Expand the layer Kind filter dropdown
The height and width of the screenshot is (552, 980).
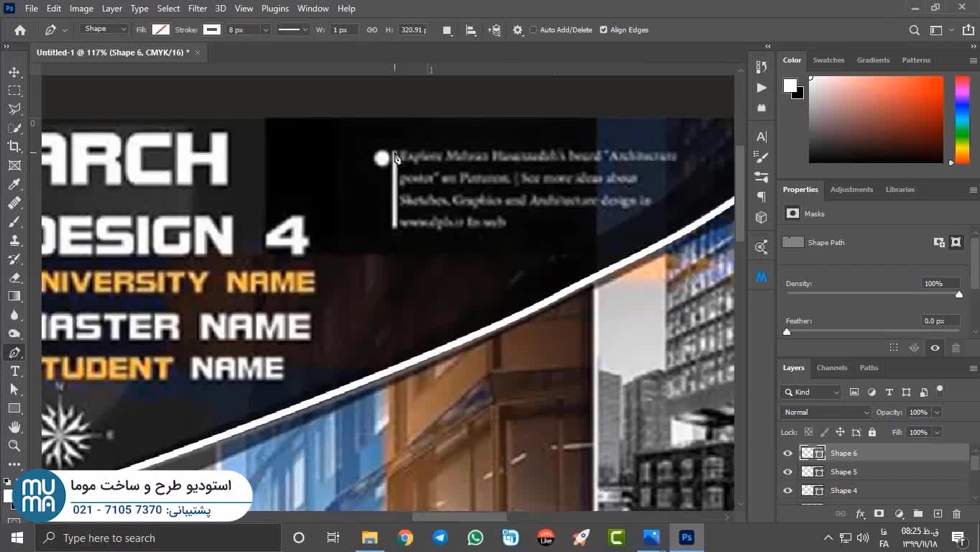pyautogui.click(x=810, y=392)
